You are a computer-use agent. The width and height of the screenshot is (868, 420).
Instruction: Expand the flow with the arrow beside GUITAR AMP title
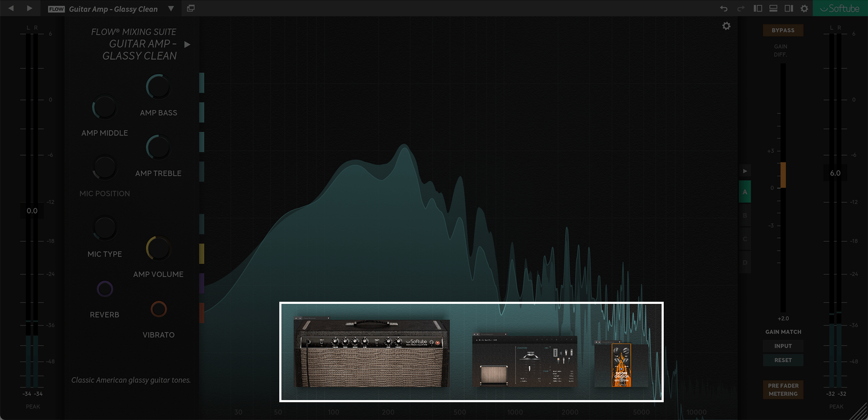(x=187, y=45)
